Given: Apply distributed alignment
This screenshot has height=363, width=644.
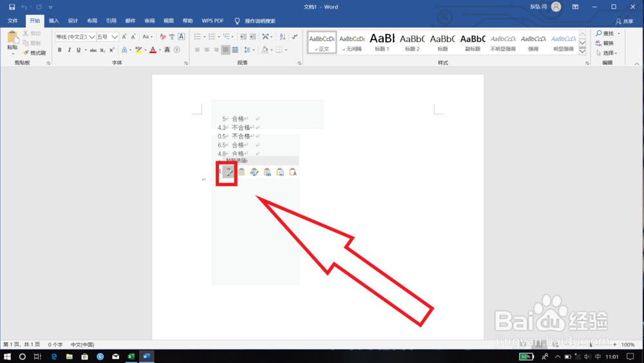Looking at the screenshot, I should point(235,50).
